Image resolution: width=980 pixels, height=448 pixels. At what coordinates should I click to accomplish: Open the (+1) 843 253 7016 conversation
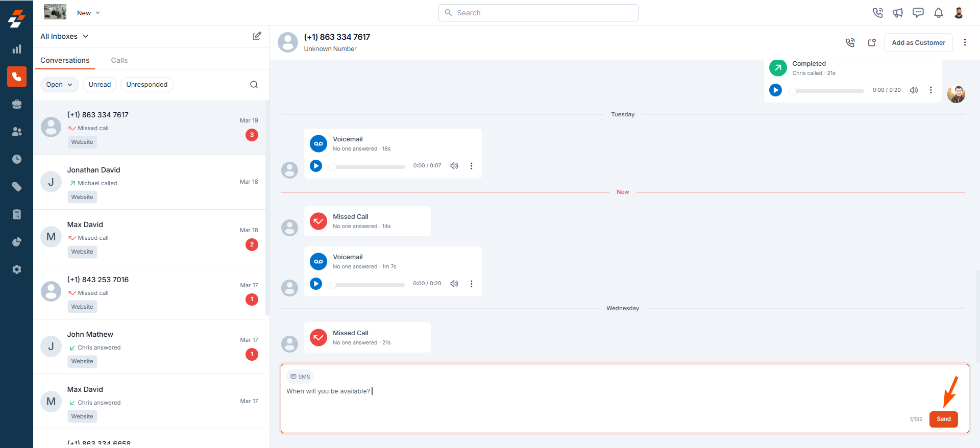(149, 292)
